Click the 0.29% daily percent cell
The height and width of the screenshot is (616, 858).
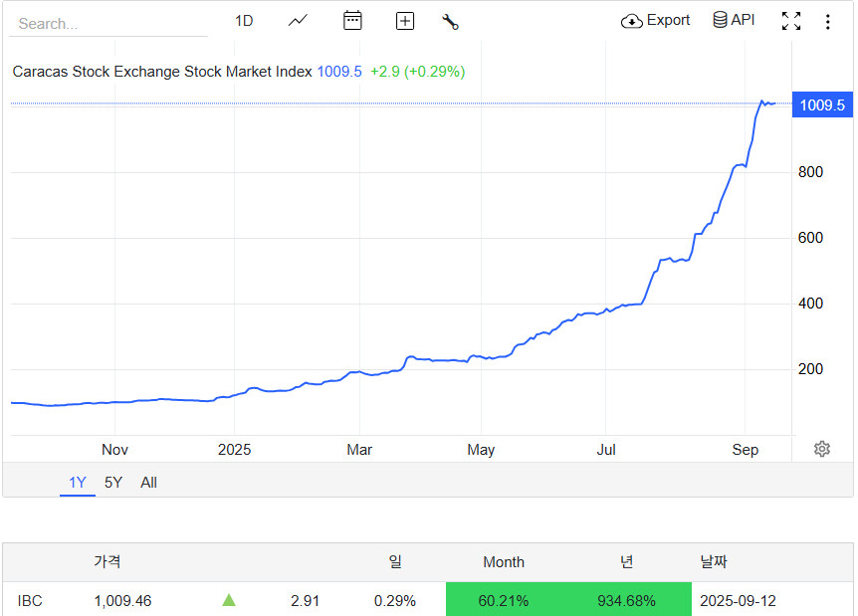[394, 601]
